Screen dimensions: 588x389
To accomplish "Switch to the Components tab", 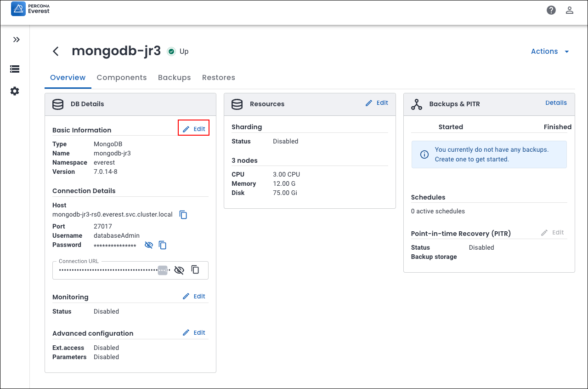I will coord(122,78).
